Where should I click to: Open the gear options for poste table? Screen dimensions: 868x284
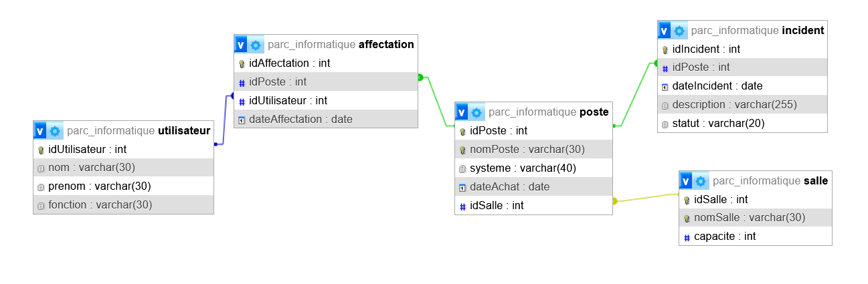click(476, 112)
